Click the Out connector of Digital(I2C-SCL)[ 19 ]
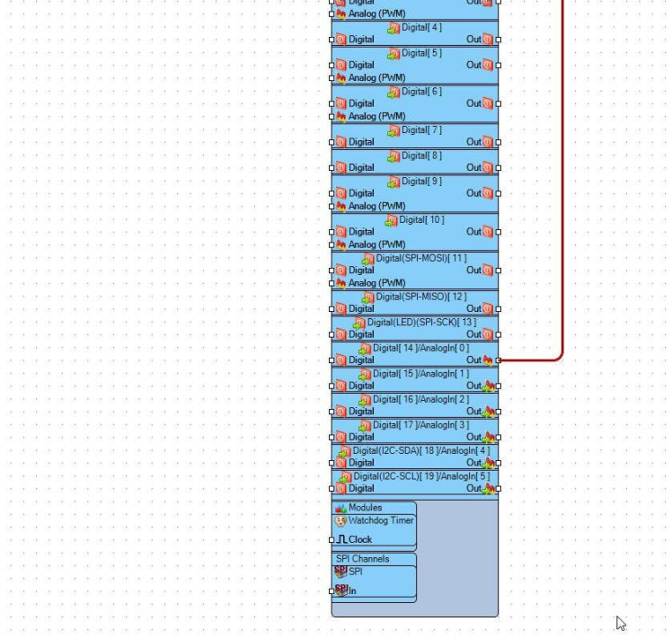The width and height of the screenshot is (672, 639). 499,489
